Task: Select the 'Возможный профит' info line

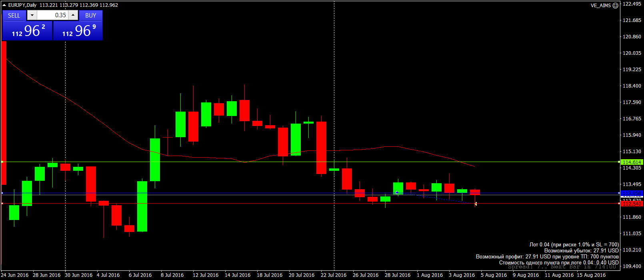Action: click(x=547, y=256)
